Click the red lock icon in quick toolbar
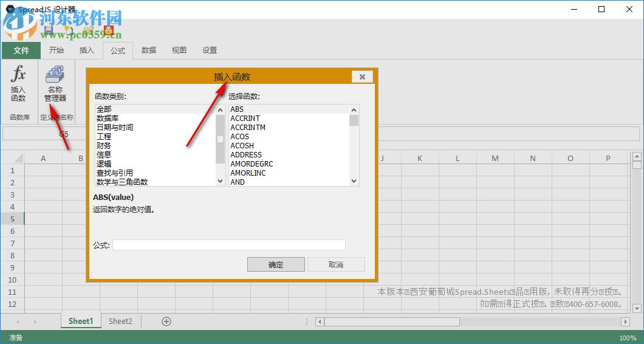The height and width of the screenshot is (344, 644). [108, 30]
